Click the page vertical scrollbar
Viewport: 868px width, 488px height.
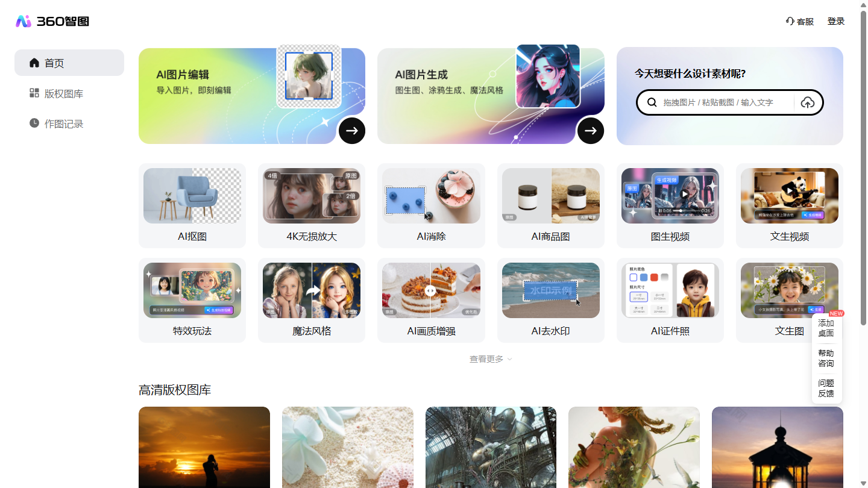coord(863,167)
